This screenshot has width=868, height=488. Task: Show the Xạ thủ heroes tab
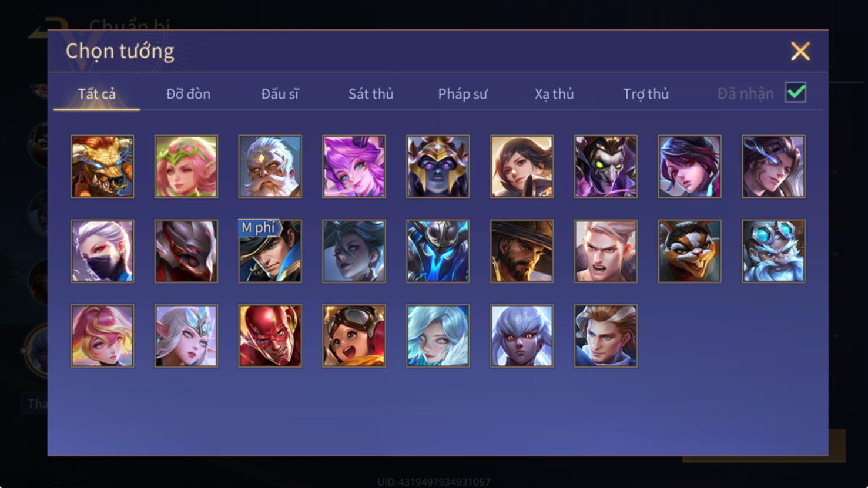tap(554, 94)
